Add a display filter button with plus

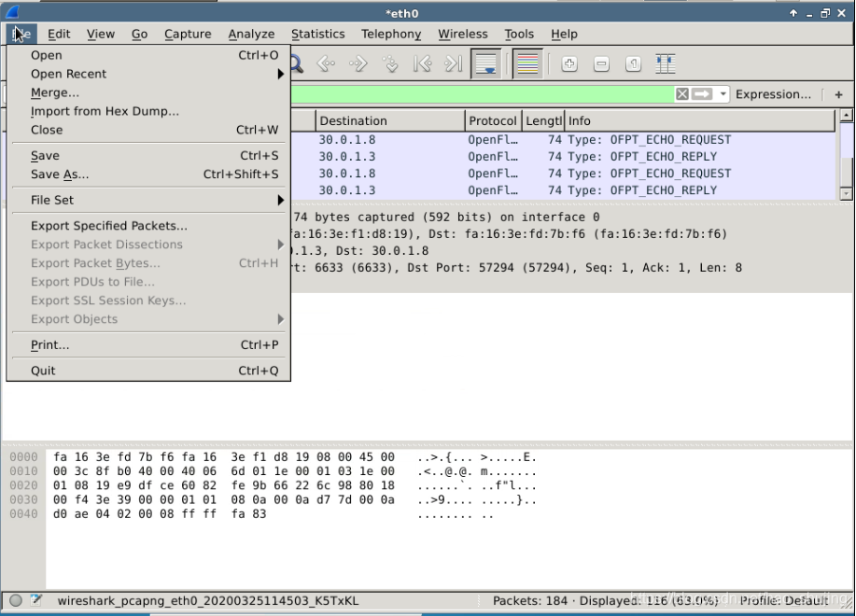click(x=838, y=94)
